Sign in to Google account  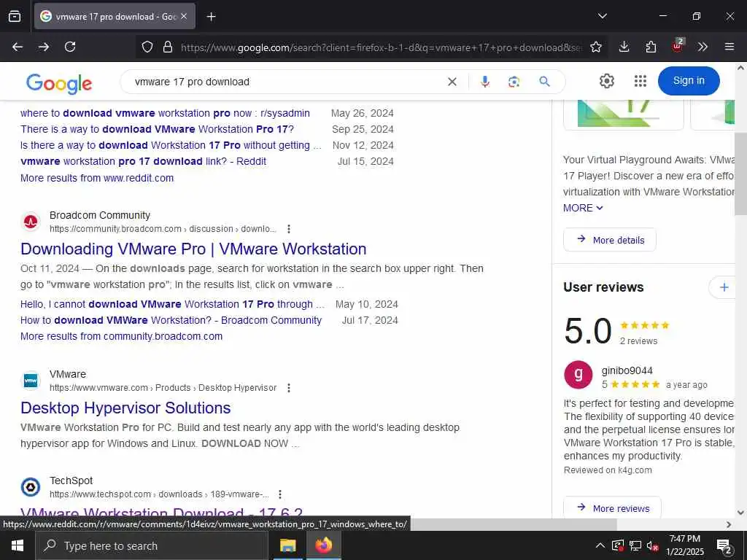[689, 80]
